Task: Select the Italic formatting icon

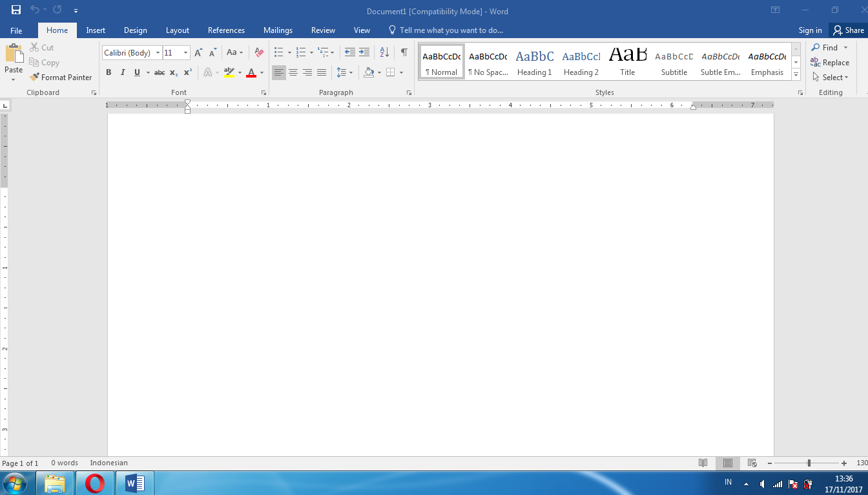Action: click(123, 72)
